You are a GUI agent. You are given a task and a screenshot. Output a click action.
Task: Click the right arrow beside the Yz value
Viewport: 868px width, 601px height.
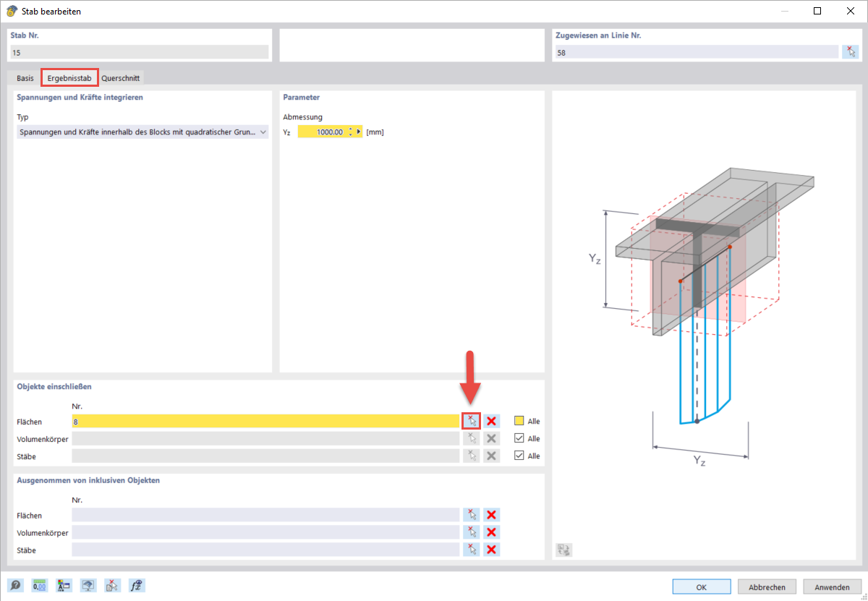click(x=358, y=132)
